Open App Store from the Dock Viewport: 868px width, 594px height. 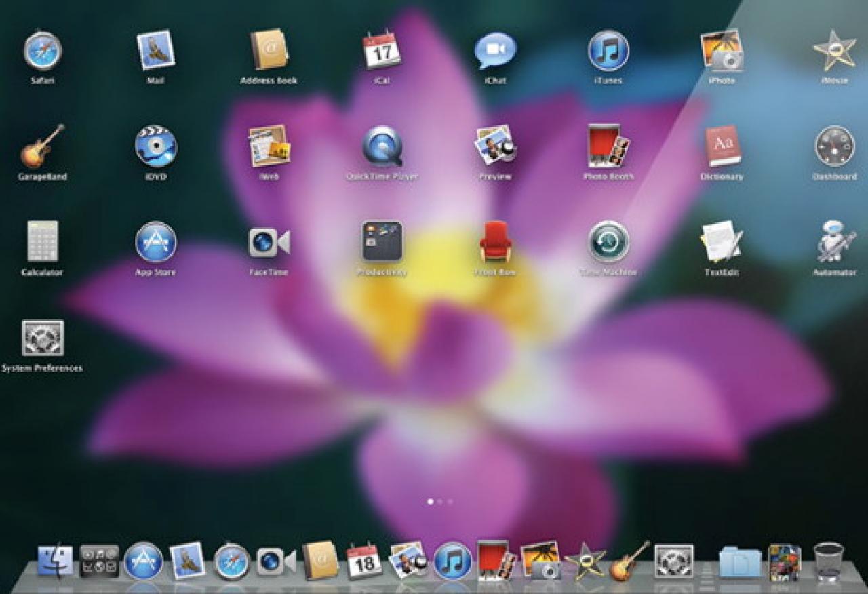click(144, 561)
